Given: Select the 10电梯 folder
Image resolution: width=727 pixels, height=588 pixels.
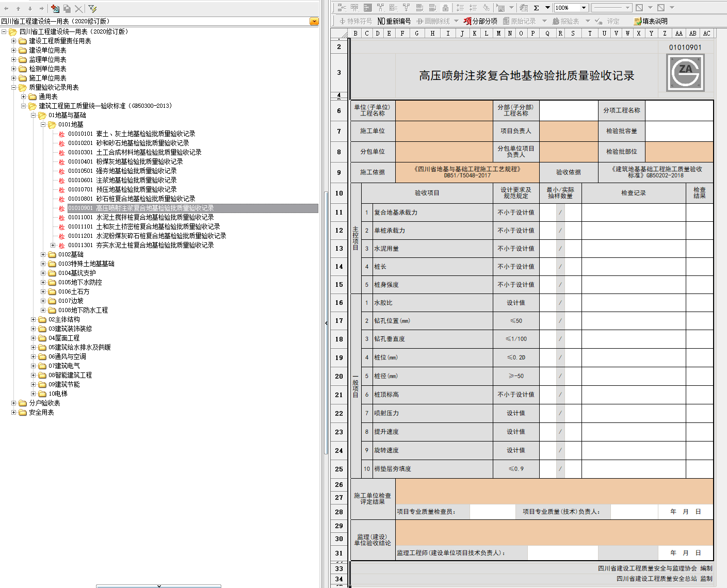Looking at the screenshot, I should point(58,394).
